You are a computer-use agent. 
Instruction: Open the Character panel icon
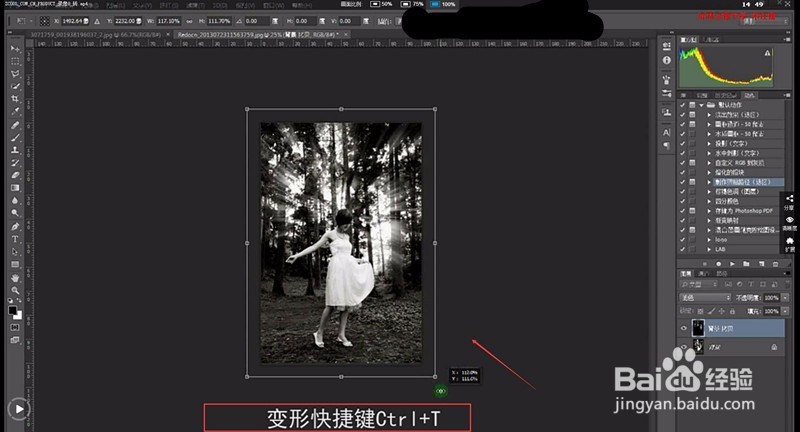666,133
